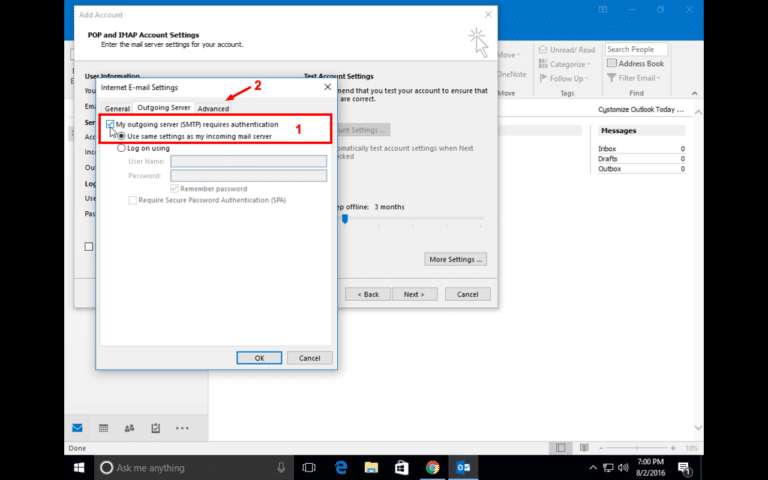This screenshot has height=480, width=768.
Task: Click the Cortana Ask me anything box
Action: 193,468
